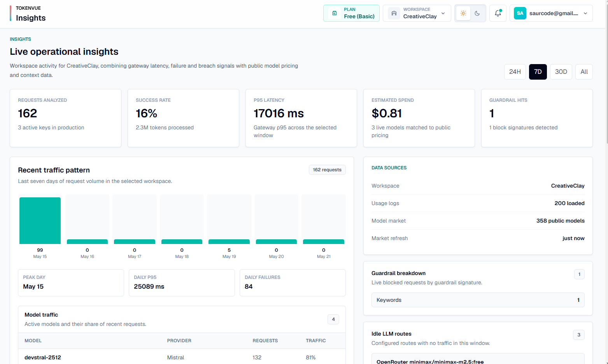
Task: Click "200 loaded" in Data Sources
Action: click(569, 203)
